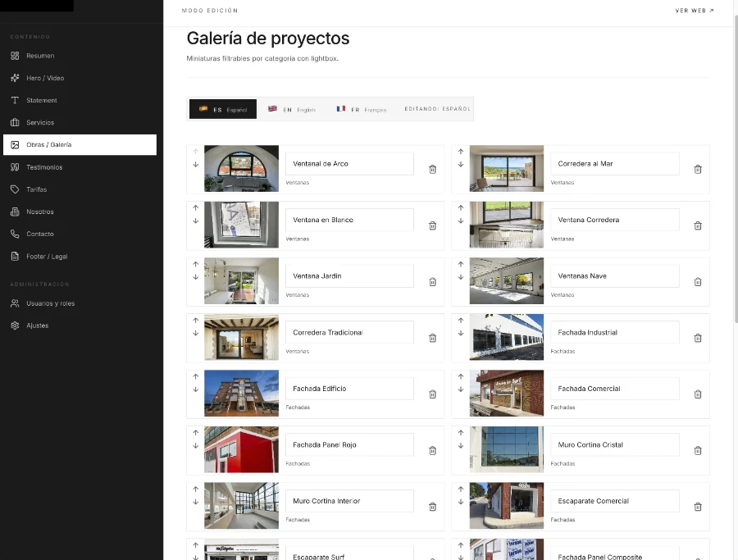Delete the Corredera al Mar project

point(698,170)
